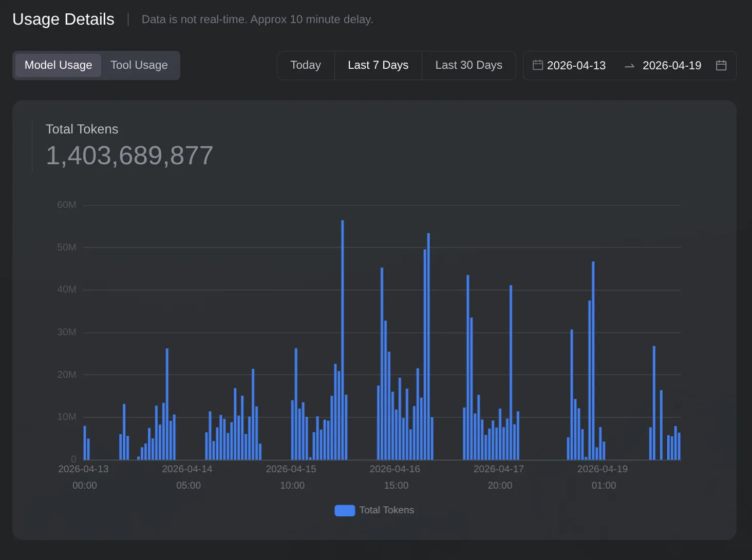
Task: Click the blue Total Tokens legend swatch
Action: [x=344, y=510]
